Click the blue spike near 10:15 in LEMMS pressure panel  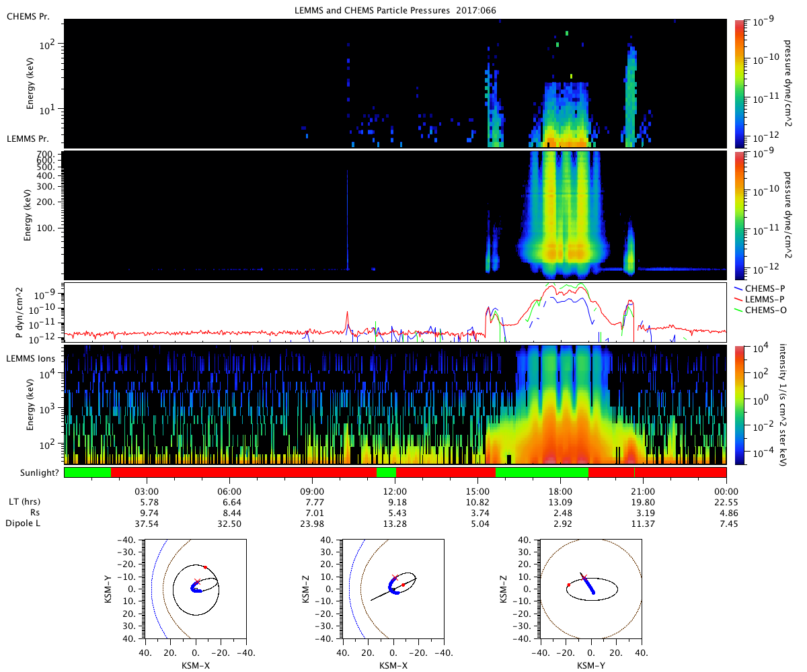click(x=347, y=218)
